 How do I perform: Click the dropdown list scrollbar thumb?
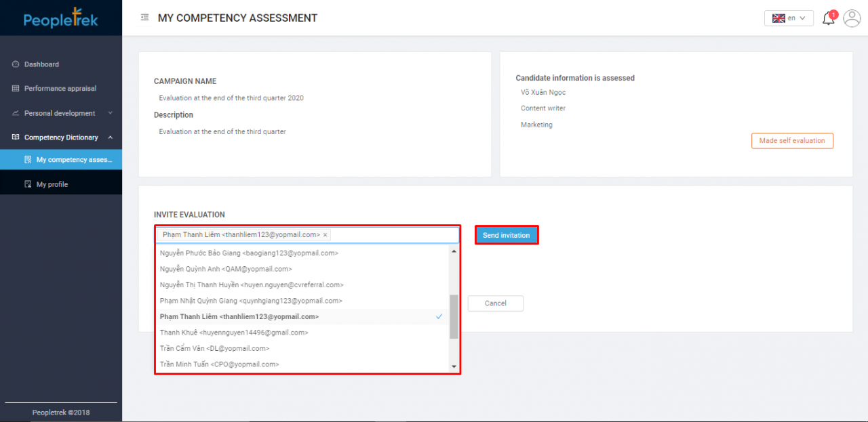click(x=454, y=316)
